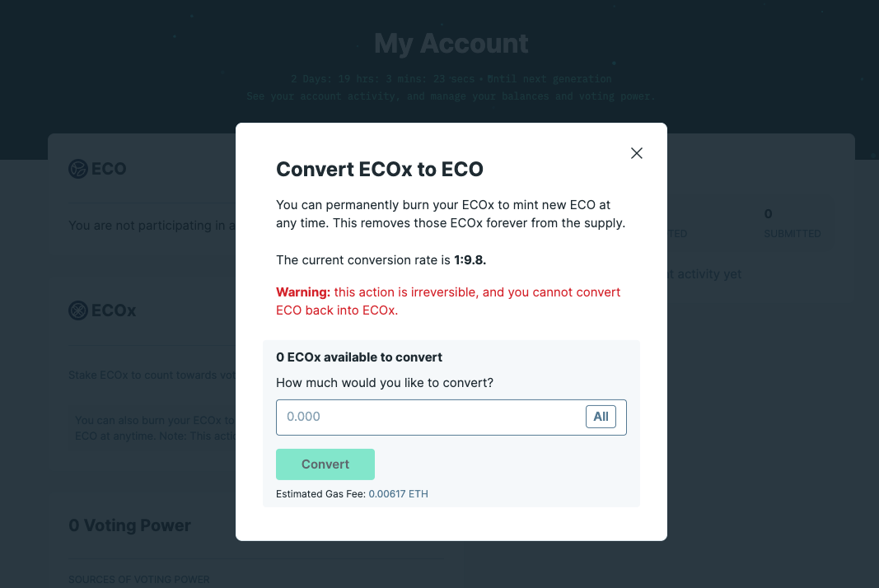Click the Estimated Gas Fee label
879x588 pixels.
[x=320, y=493]
